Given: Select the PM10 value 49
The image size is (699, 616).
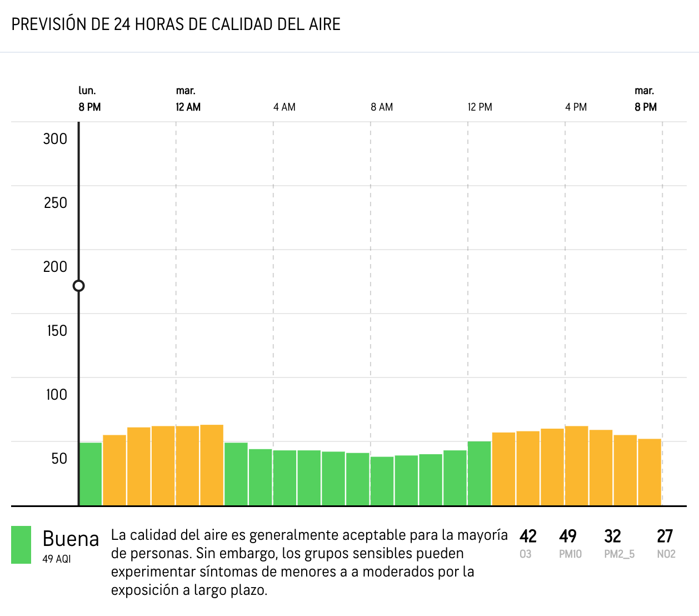Looking at the screenshot, I should point(568,536).
